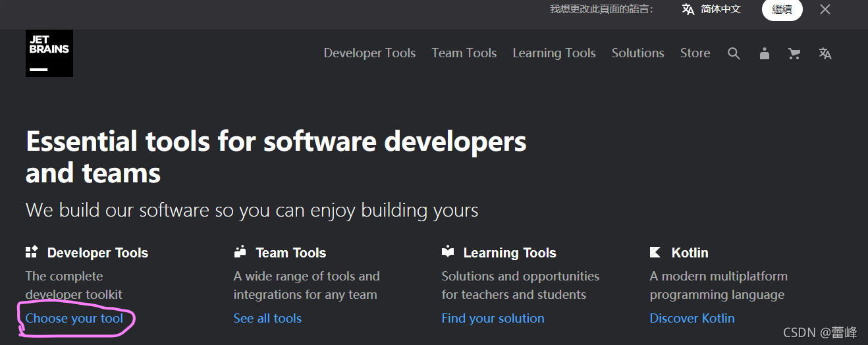Screen dimensions: 868x345
Task: Open the Store menu
Action: tap(695, 53)
